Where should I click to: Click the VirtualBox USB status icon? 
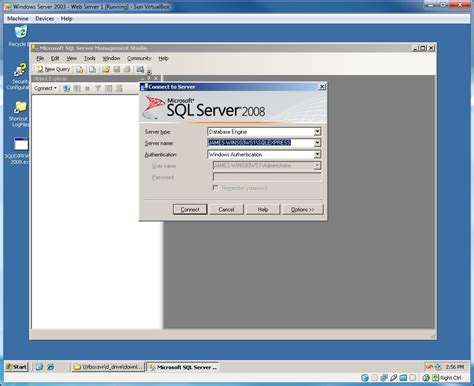click(x=393, y=378)
